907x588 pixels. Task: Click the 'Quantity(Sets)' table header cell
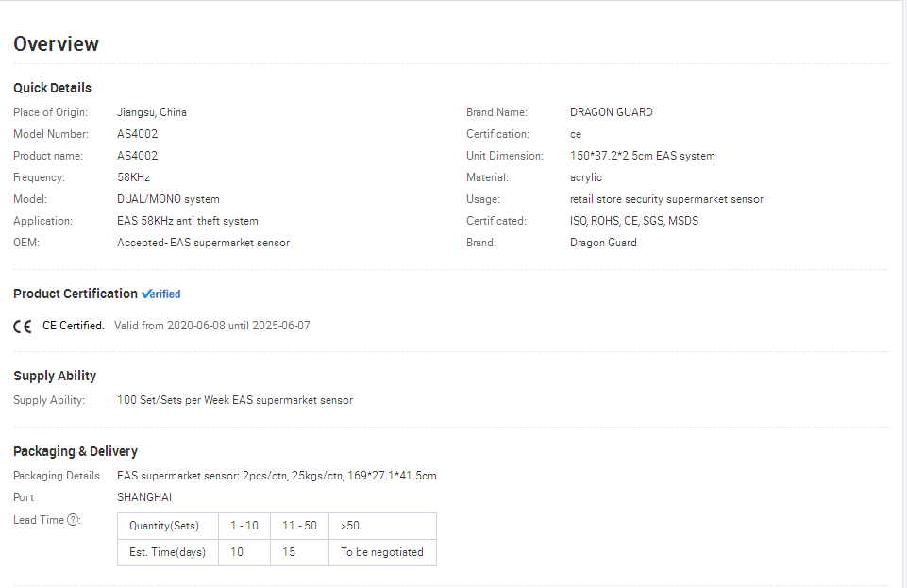coord(168,526)
